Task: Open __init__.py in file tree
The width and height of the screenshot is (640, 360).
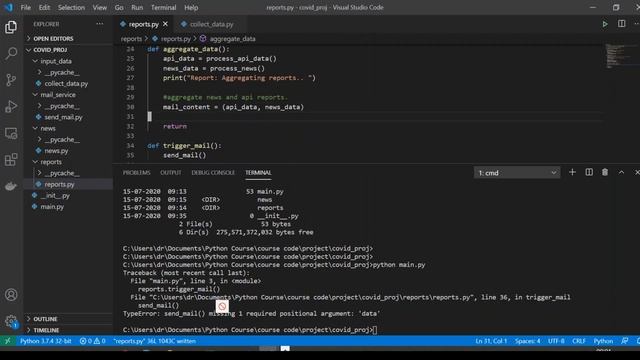Action: pos(55,196)
